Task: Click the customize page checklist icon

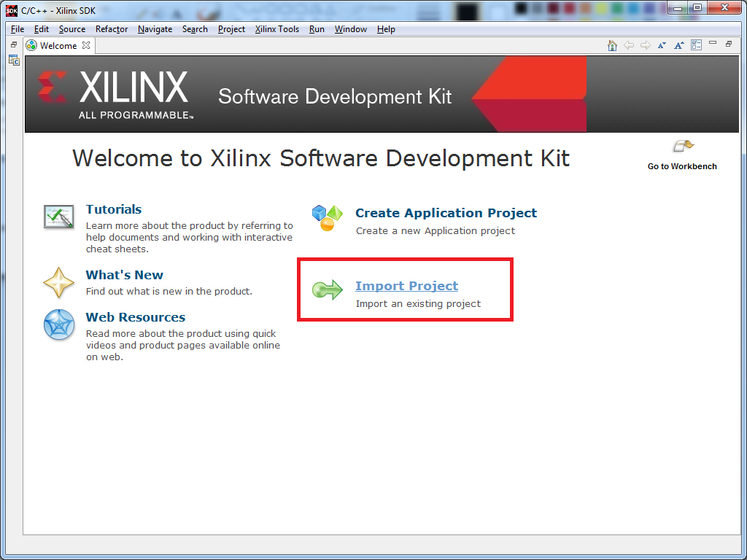Action: pyautogui.click(x=697, y=44)
